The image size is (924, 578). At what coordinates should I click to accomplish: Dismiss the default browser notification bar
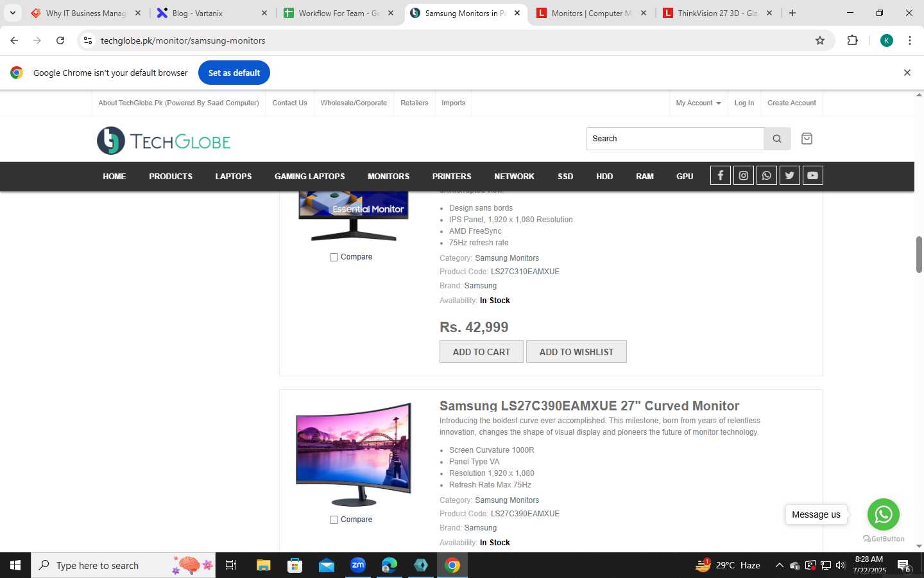[907, 73]
